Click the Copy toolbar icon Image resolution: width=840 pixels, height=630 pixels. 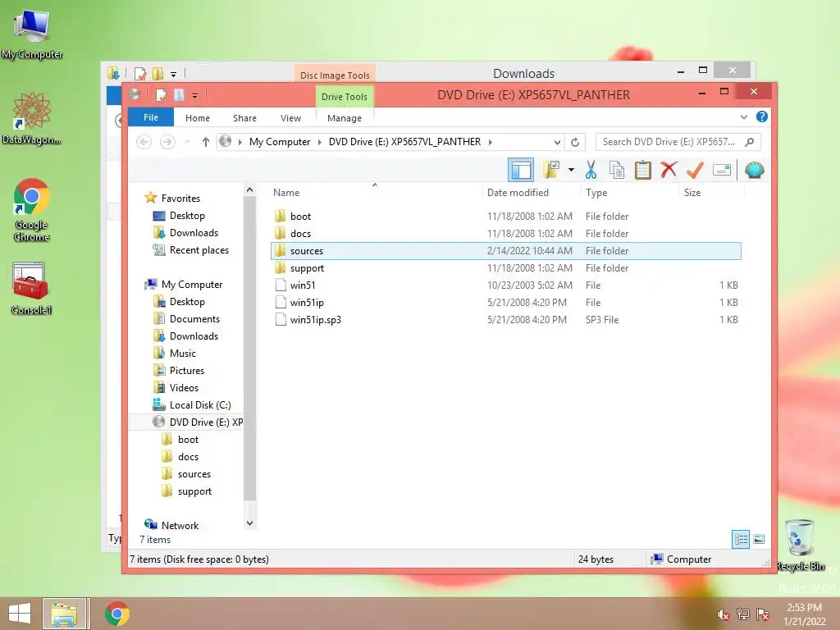pos(617,171)
